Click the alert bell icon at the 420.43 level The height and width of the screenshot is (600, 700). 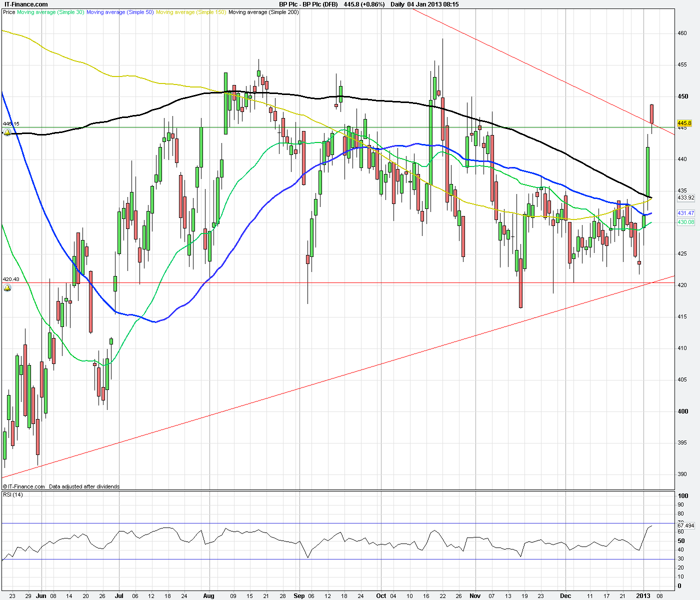[x=7, y=288]
